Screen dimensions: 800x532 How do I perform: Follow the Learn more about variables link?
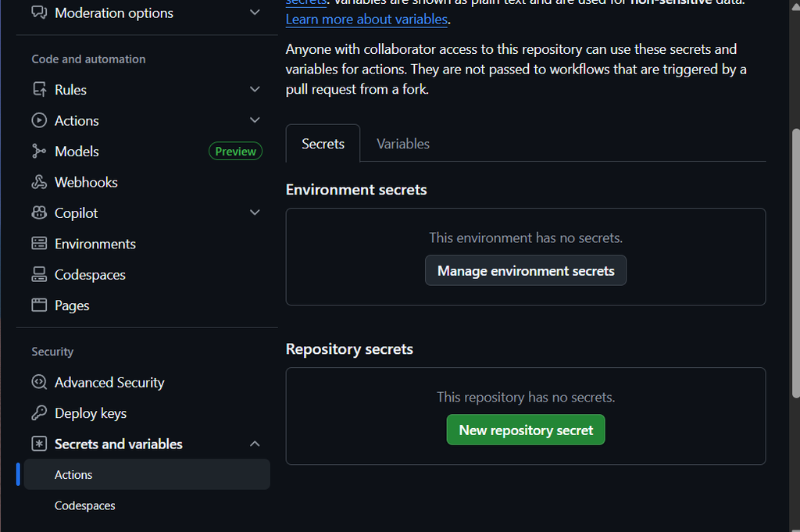coord(366,19)
